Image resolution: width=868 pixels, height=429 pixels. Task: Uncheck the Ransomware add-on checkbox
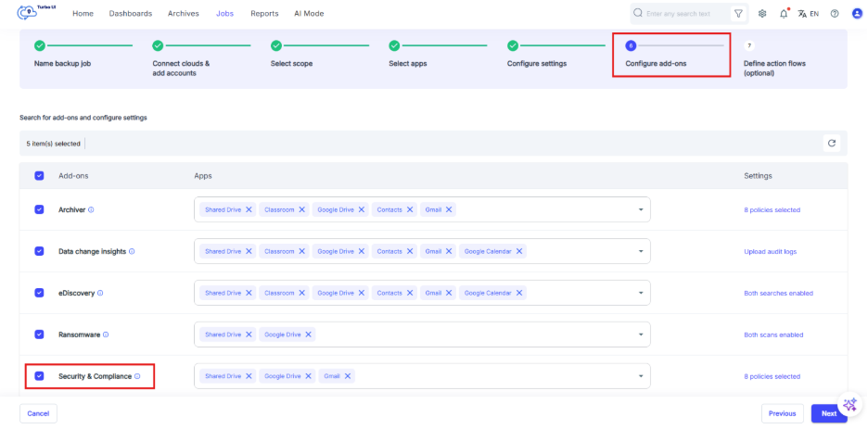(39, 334)
